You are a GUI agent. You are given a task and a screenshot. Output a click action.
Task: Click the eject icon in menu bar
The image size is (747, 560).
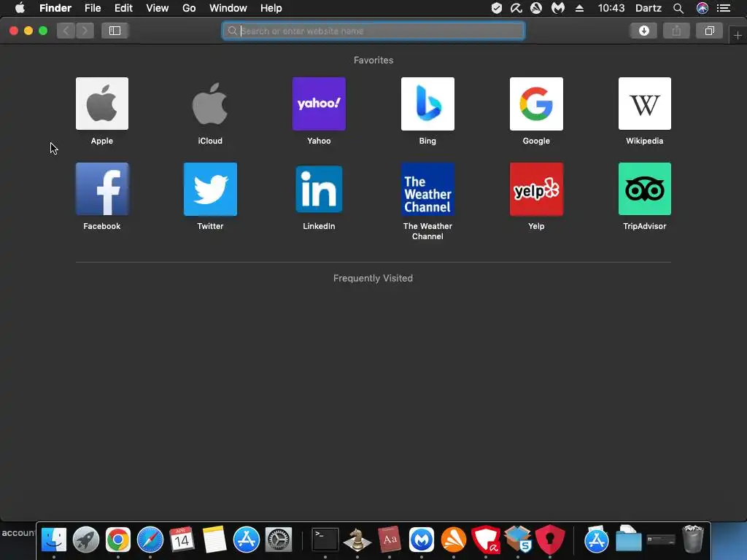579,8
